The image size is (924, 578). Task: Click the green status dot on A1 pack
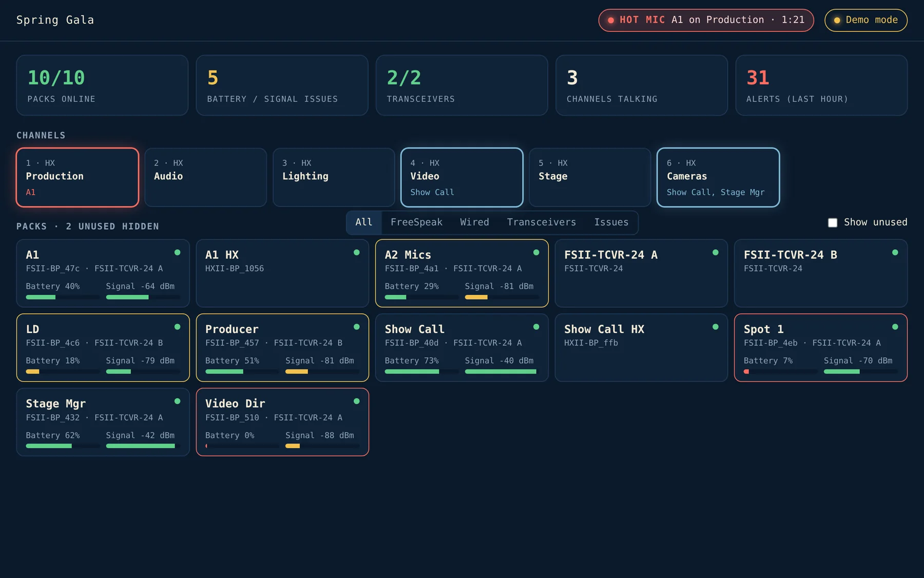click(x=177, y=252)
